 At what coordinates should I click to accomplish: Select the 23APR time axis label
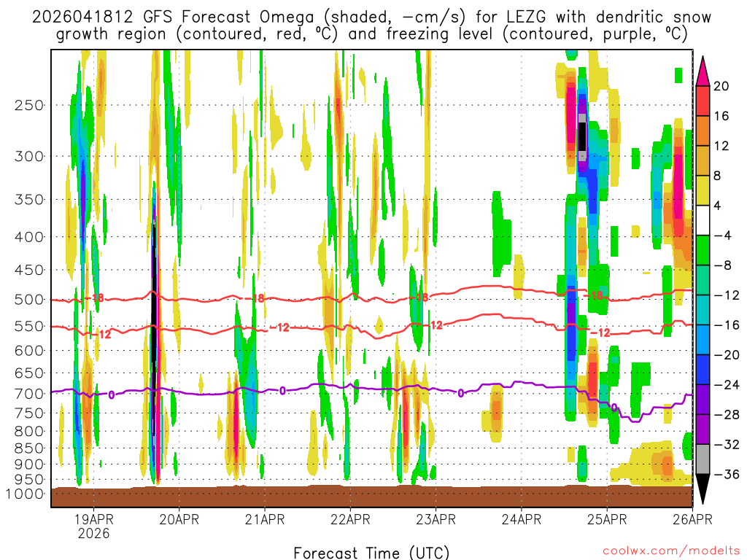click(436, 519)
